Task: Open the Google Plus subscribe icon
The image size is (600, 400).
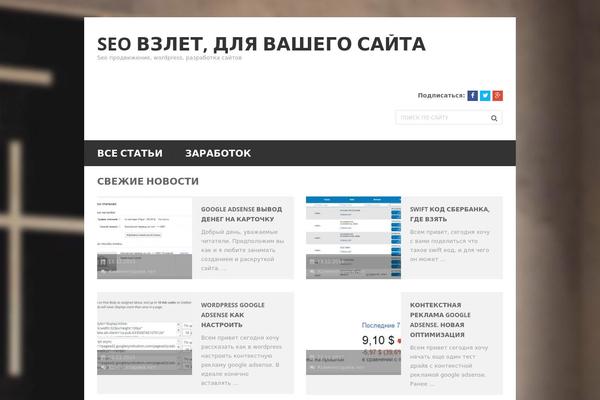Action: coord(497,96)
